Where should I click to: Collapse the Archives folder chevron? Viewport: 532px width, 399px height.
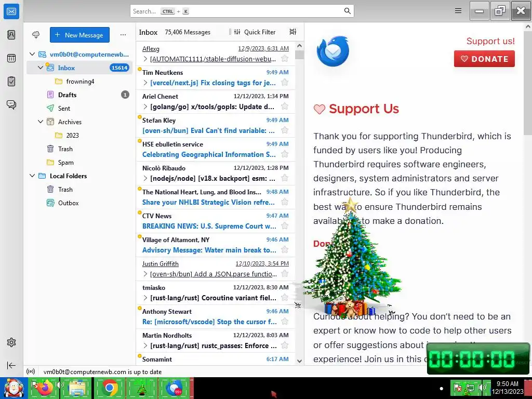41,122
